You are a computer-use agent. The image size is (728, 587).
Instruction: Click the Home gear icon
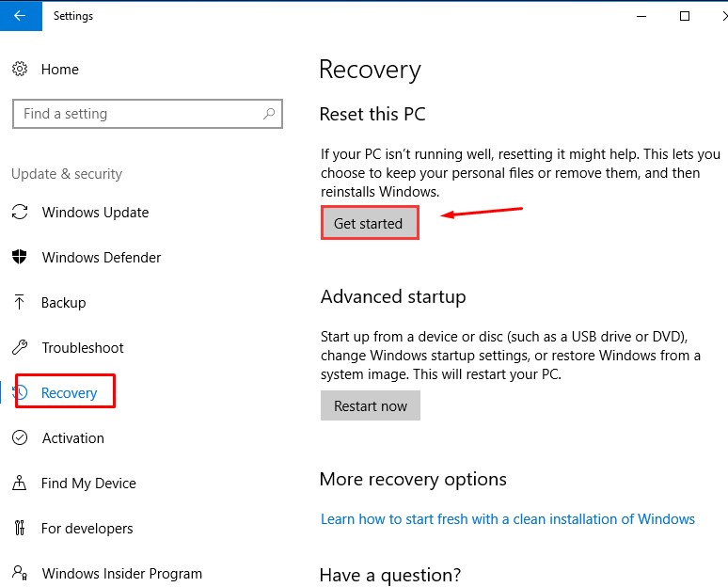coord(20,69)
